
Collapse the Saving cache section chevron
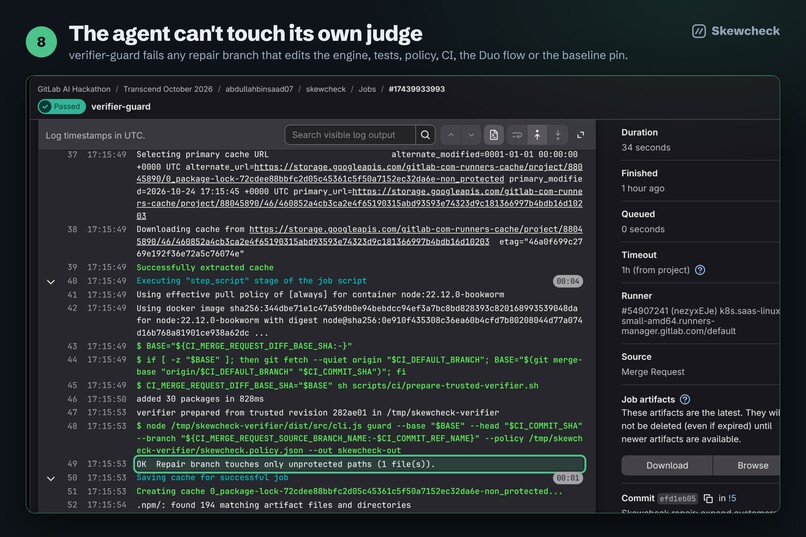point(51,478)
